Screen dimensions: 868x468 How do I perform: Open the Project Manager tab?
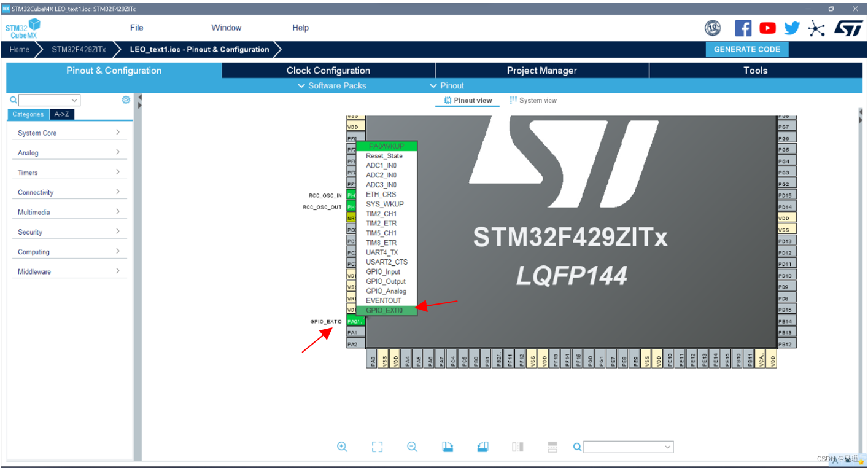pos(541,70)
